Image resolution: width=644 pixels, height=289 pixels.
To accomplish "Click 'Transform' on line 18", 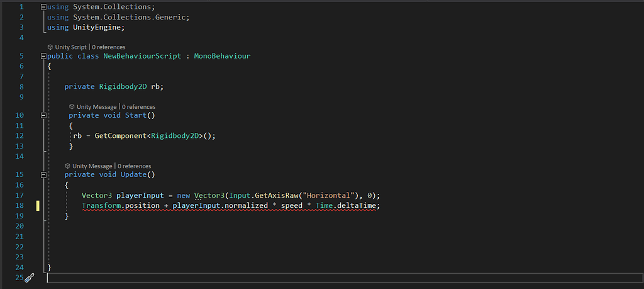I will 101,205.
